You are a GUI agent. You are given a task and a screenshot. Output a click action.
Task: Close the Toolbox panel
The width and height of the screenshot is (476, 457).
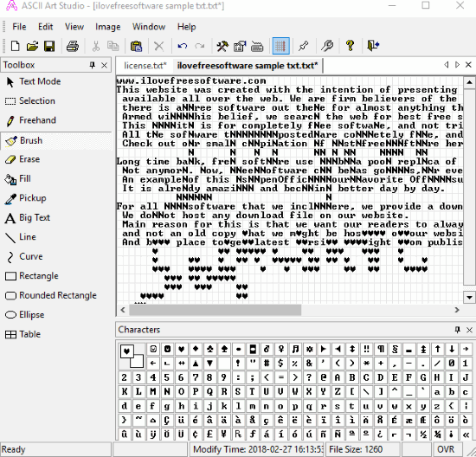click(104, 65)
